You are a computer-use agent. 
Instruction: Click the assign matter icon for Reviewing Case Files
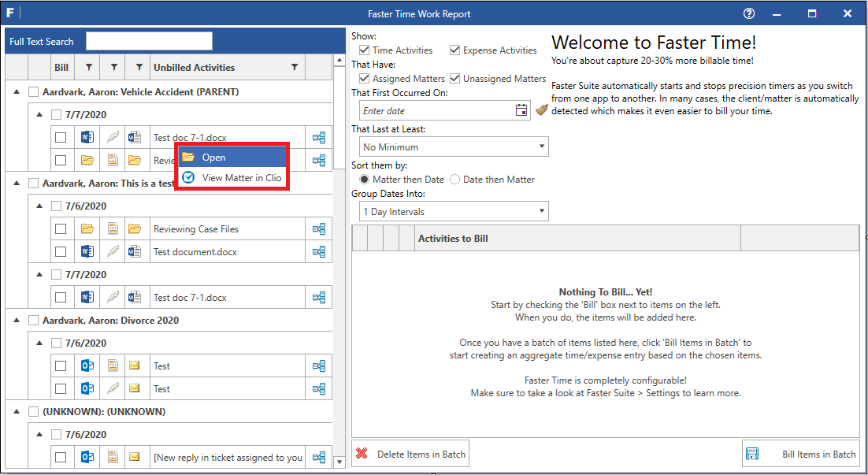pyautogui.click(x=319, y=228)
